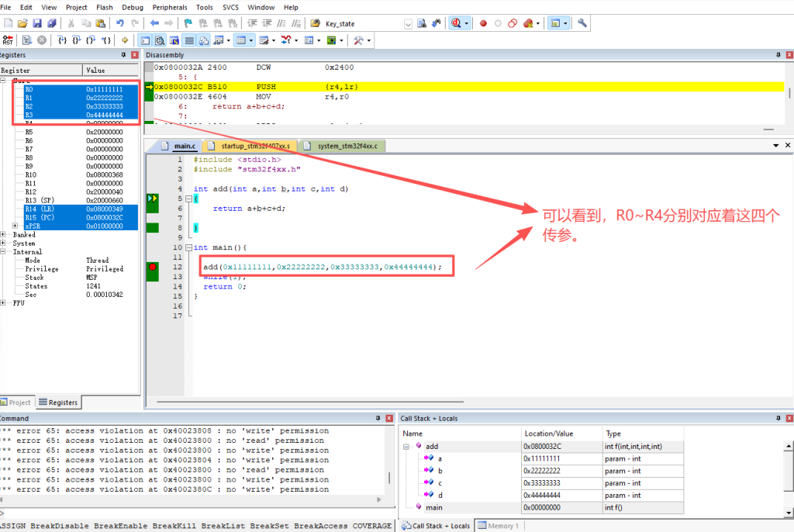Click the Insert Breakpoint red dot icon

pyautogui.click(x=483, y=23)
